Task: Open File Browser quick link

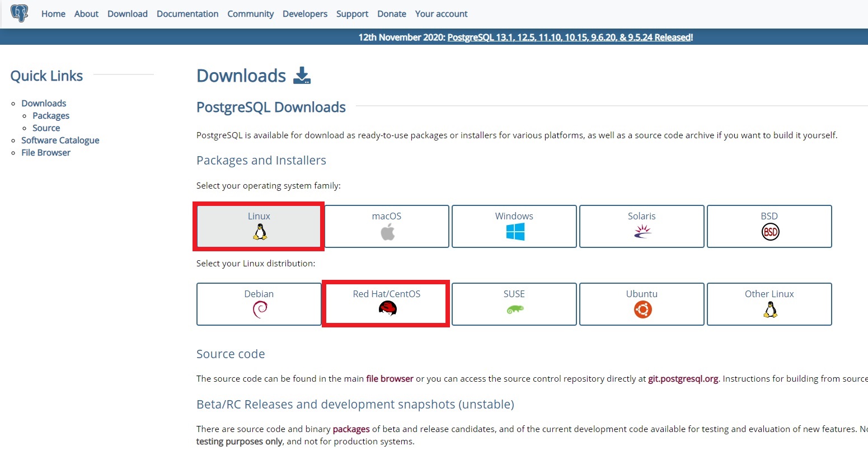Action: coord(46,152)
